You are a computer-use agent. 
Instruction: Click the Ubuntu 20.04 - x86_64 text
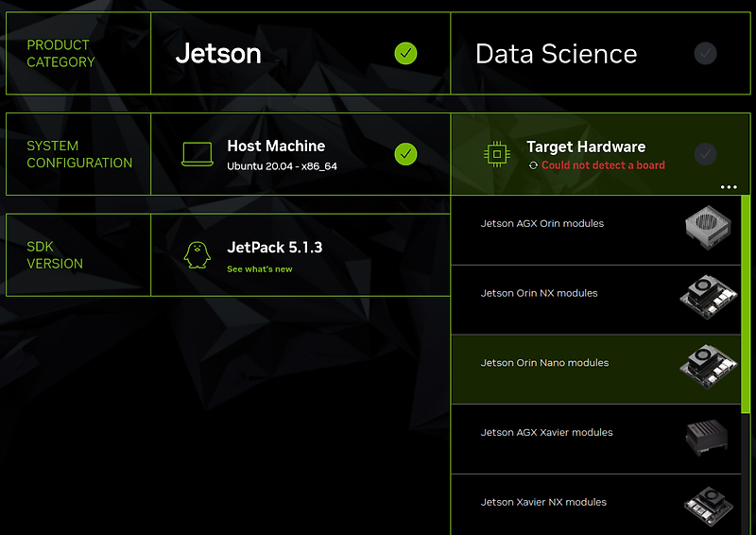tap(282, 166)
